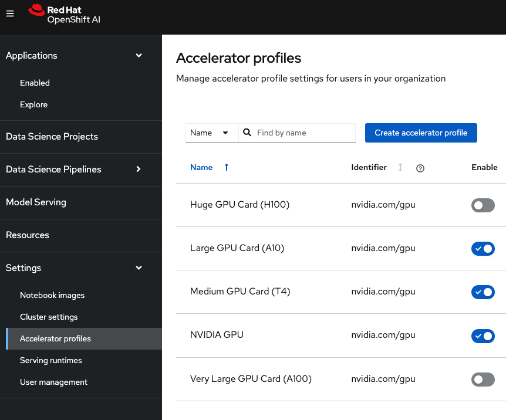Click the Red Hat OpenShift AI logo

[x=64, y=14]
